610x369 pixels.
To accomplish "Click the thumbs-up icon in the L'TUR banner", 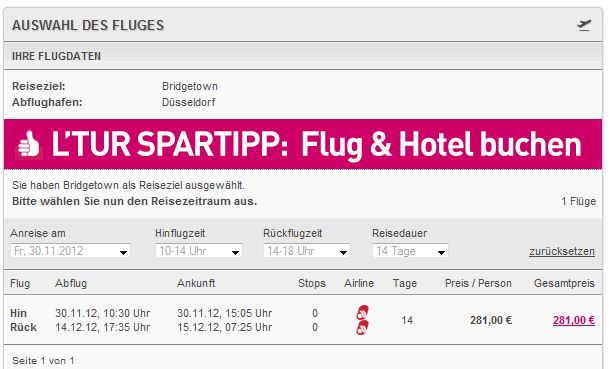I will click(29, 144).
